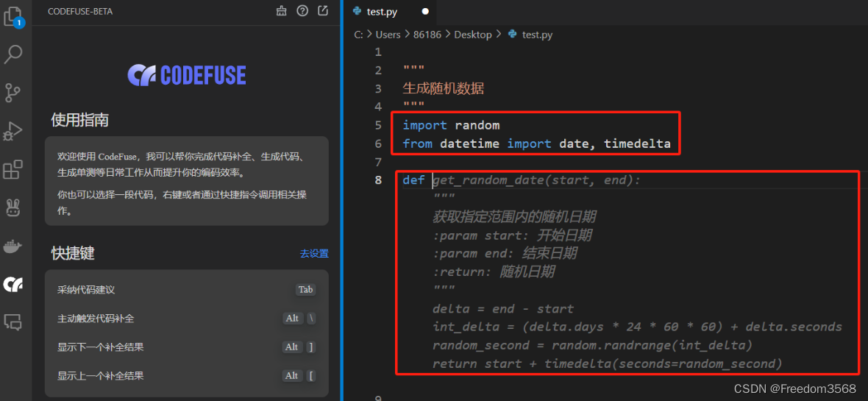Image resolution: width=868 pixels, height=401 pixels.
Task: Click the 获取指定范围内的随机日期 ghost text
Action: [x=514, y=216]
